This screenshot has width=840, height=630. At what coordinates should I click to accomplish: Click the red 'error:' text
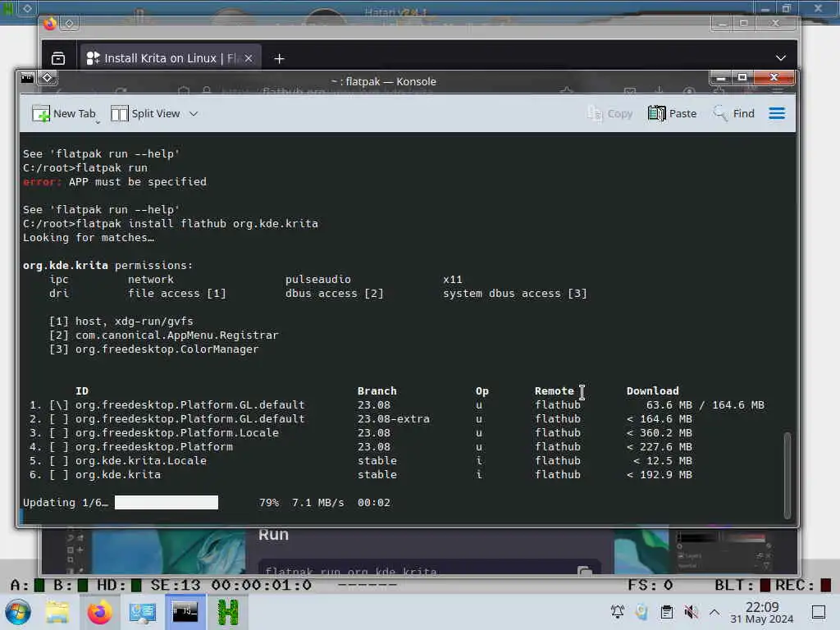(x=43, y=182)
